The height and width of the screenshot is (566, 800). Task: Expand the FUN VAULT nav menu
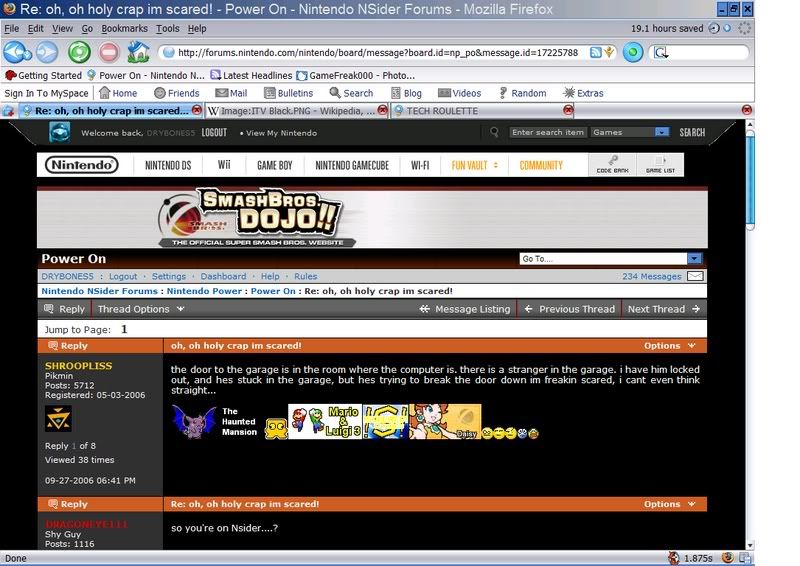[474, 165]
